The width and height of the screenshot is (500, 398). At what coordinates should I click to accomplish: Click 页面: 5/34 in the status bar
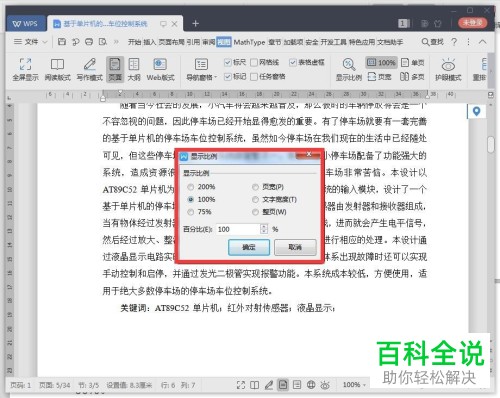tap(55, 385)
